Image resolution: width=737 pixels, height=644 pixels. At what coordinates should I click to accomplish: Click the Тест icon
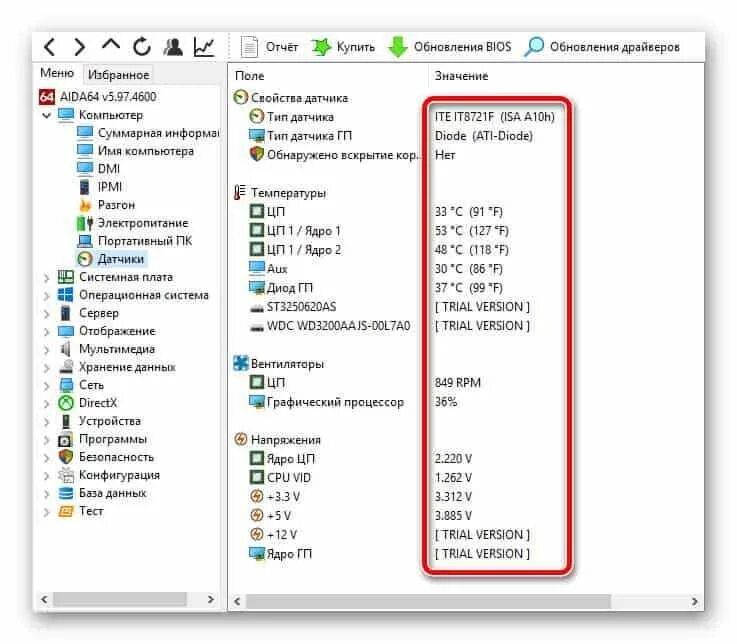(66, 511)
